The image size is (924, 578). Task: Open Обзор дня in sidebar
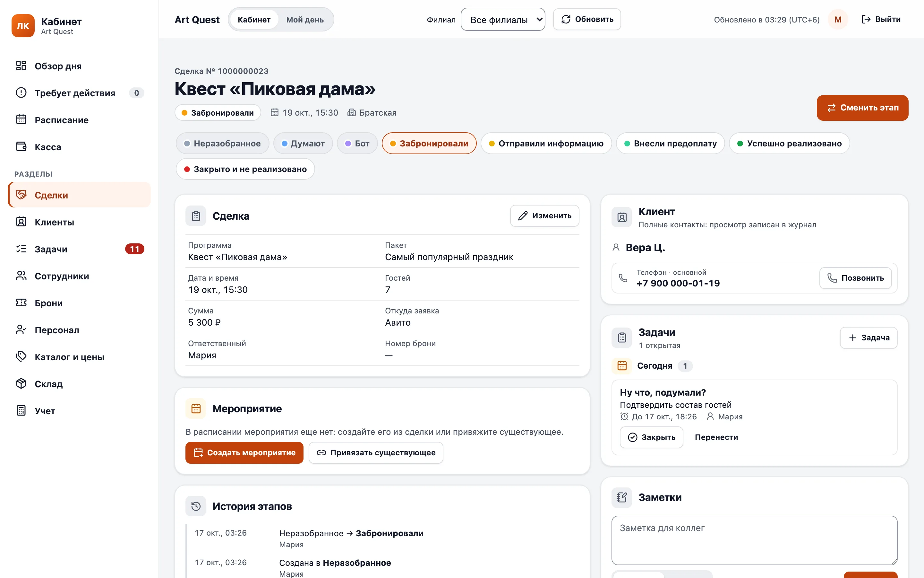pos(79,66)
